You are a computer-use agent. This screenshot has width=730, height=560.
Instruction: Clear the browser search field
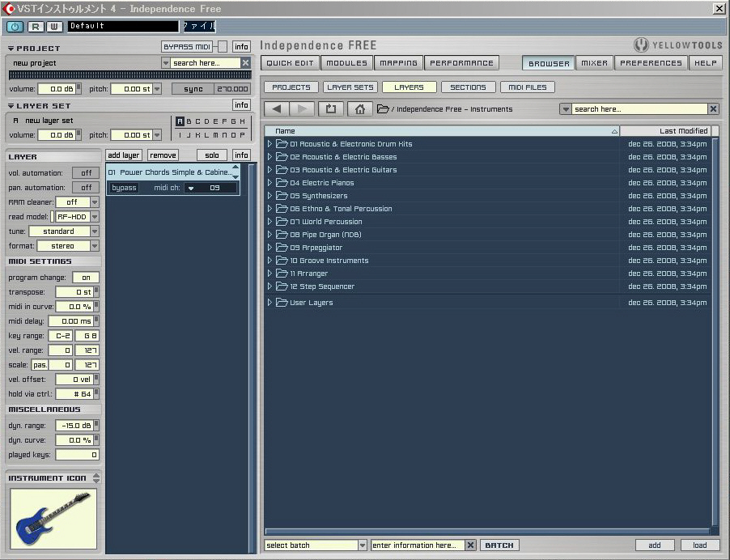click(713, 109)
